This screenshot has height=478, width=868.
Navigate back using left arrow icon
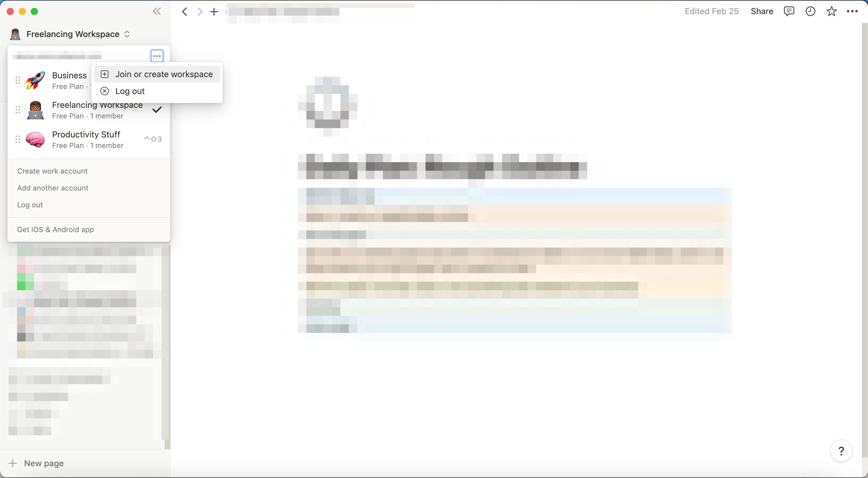pos(184,11)
